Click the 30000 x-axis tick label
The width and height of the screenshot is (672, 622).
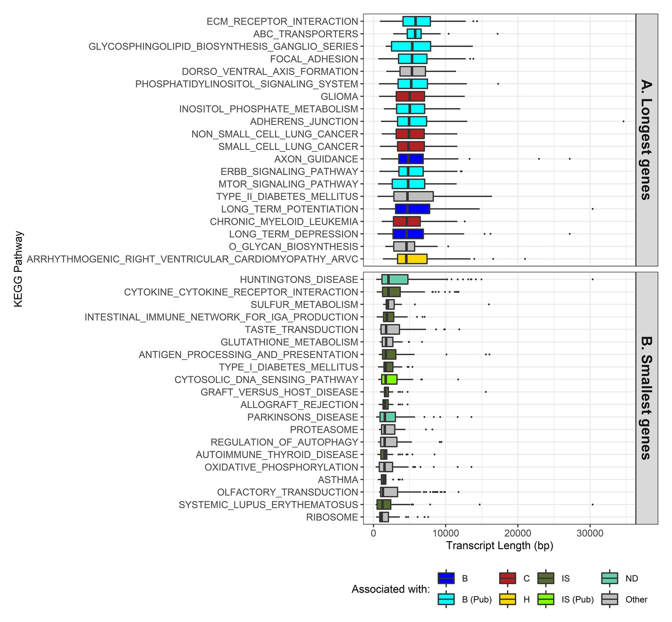[x=590, y=533]
